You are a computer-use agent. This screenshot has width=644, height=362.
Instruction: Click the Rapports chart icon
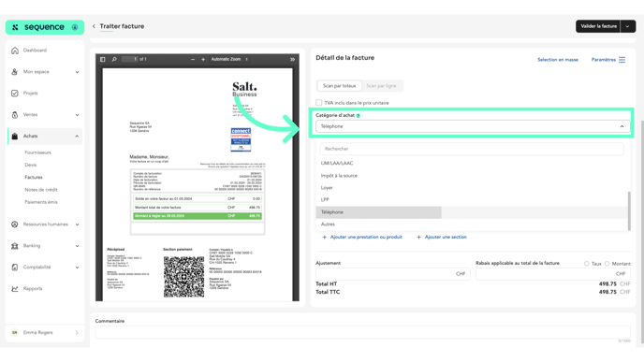point(15,288)
